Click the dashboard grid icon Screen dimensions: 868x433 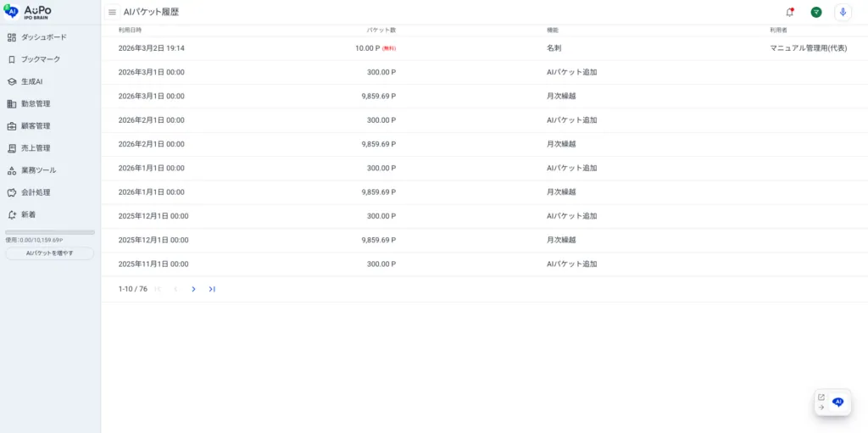tap(12, 37)
